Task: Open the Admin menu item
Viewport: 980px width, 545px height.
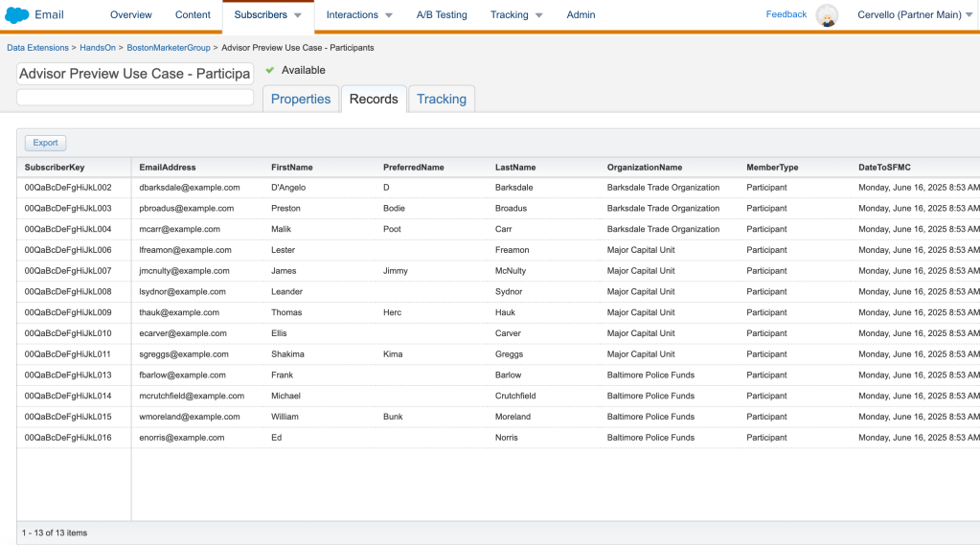Action: click(x=581, y=15)
